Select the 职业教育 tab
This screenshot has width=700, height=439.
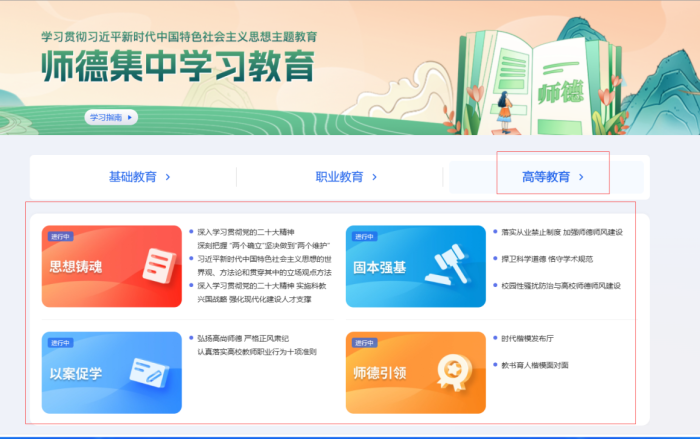(x=339, y=177)
